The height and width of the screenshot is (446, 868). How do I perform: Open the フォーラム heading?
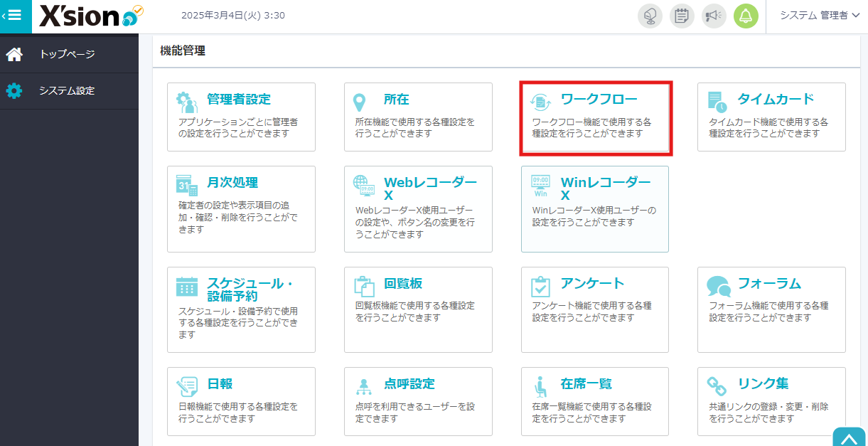[770, 283]
